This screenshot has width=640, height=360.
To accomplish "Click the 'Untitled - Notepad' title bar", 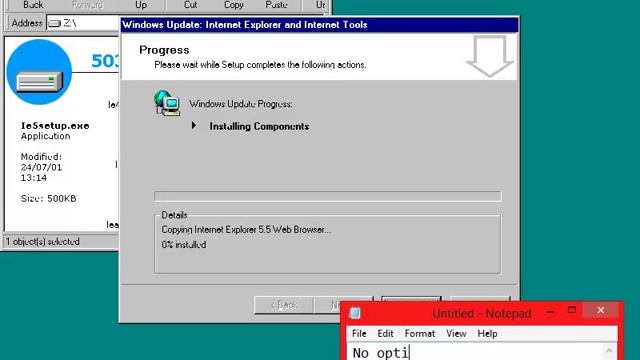I will click(x=482, y=313).
